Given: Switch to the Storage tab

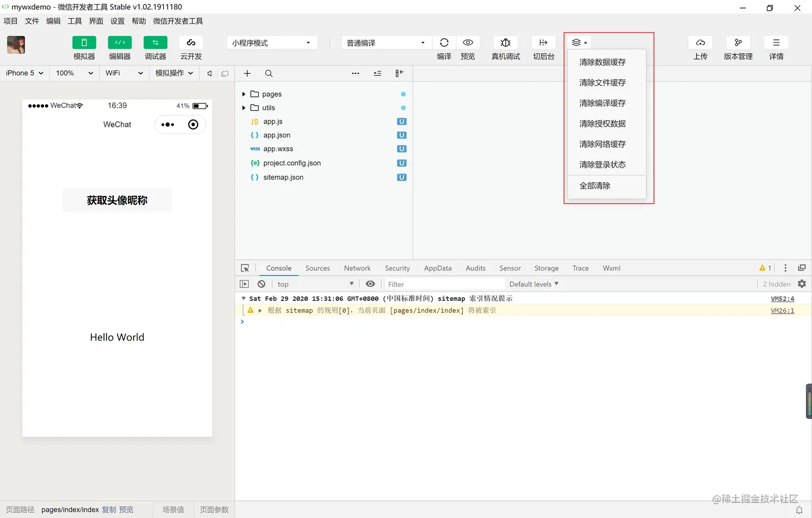Looking at the screenshot, I should (x=546, y=268).
